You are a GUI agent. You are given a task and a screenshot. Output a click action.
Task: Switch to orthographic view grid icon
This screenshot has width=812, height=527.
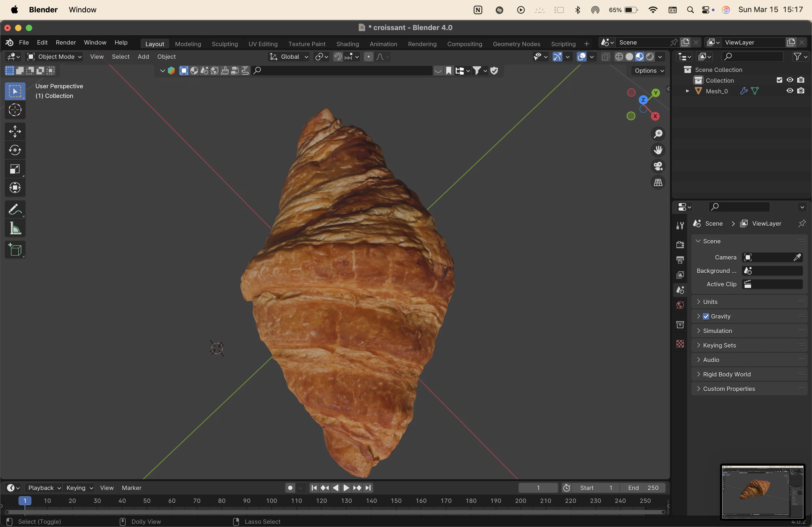coord(658,183)
